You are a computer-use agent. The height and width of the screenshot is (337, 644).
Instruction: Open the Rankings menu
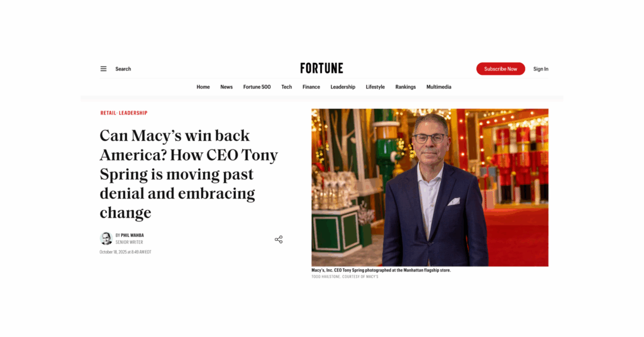pos(406,87)
